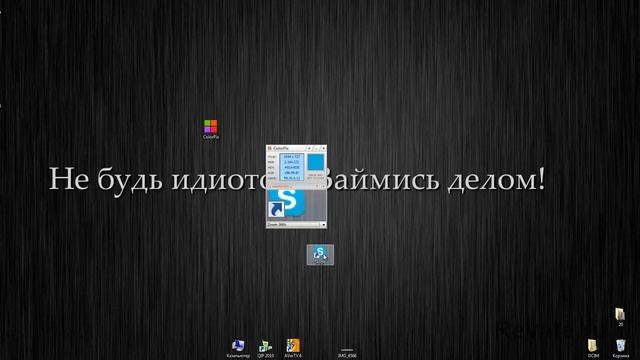640x360 pixels.
Task: Click the RGB value in ColorPix
Action: [292, 162]
